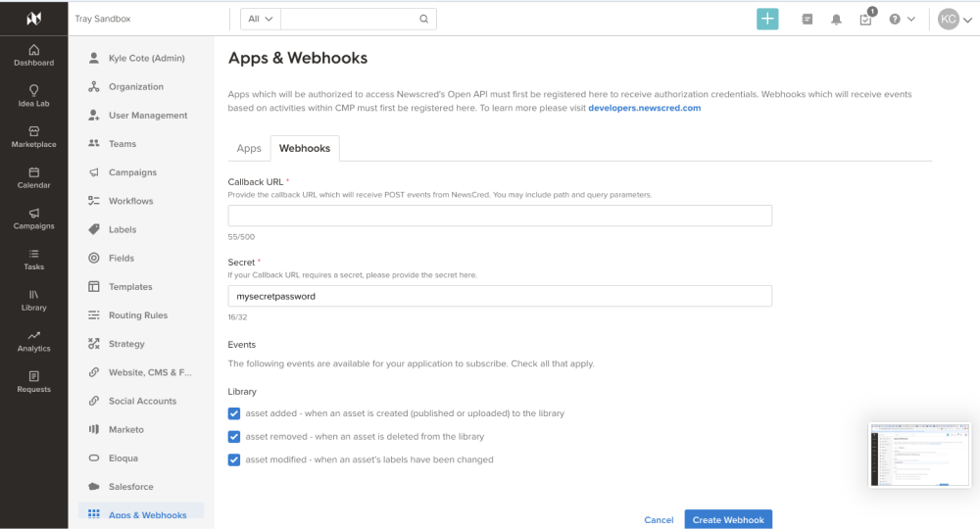980x529 pixels.
Task: Switch to the Apps tab
Action: pos(249,148)
